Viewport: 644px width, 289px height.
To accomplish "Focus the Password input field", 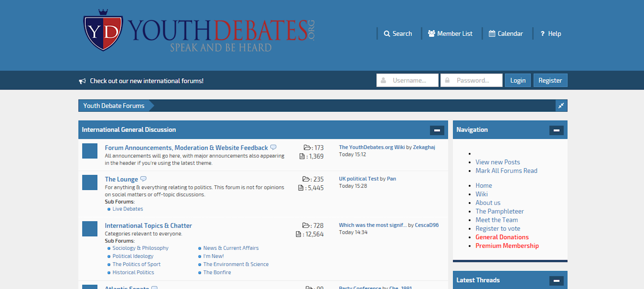I will coord(471,80).
